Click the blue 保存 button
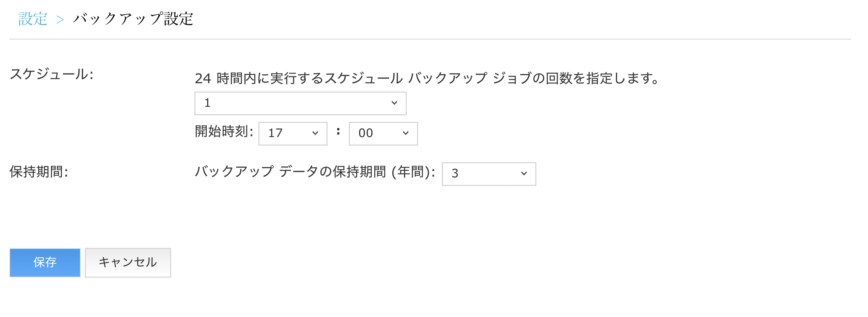The image size is (868, 317). [45, 263]
